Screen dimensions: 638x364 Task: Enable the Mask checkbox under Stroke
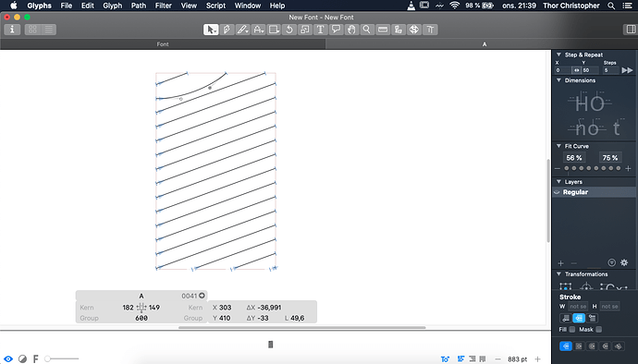point(598,330)
